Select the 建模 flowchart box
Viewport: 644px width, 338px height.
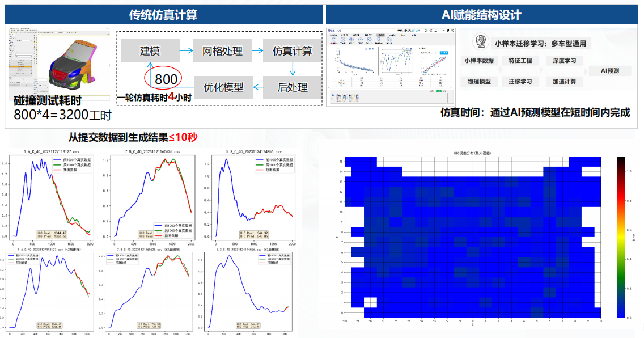[x=150, y=51]
